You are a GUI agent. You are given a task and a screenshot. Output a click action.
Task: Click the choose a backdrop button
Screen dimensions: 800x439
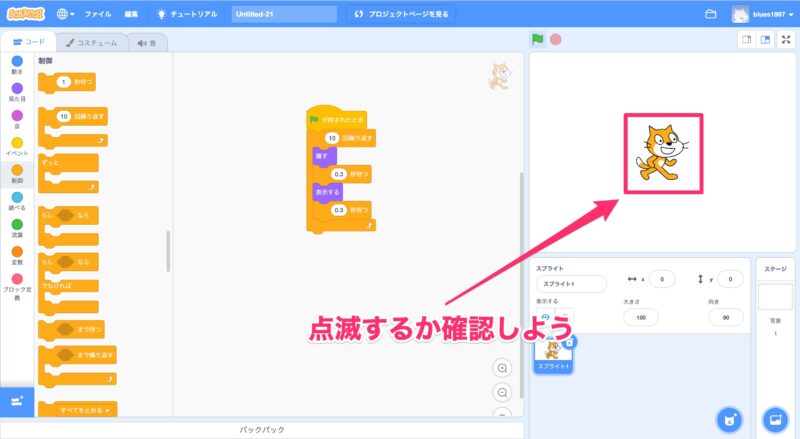[774, 419]
